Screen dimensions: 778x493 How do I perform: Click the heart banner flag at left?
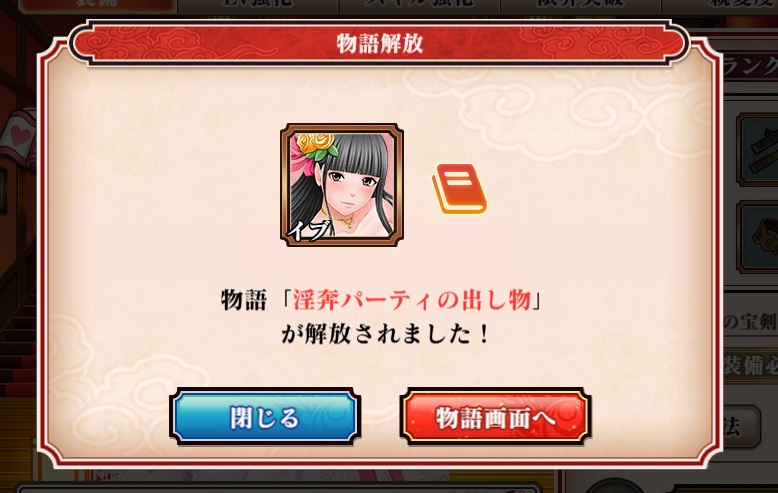18,138
